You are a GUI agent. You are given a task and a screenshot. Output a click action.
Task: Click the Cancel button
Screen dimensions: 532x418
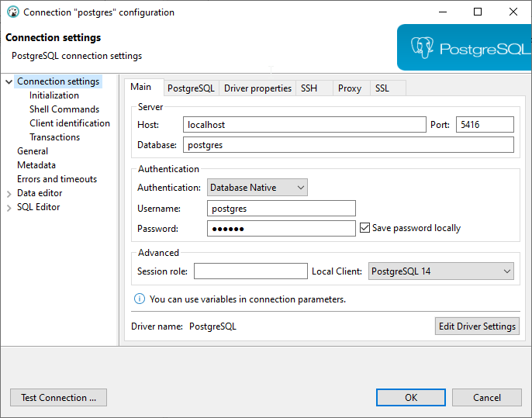click(x=487, y=397)
